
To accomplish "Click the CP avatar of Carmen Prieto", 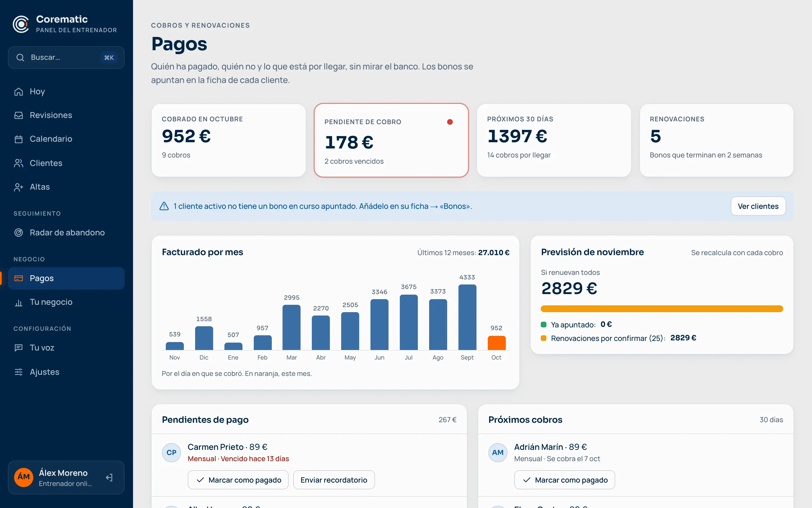I will click(171, 453).
